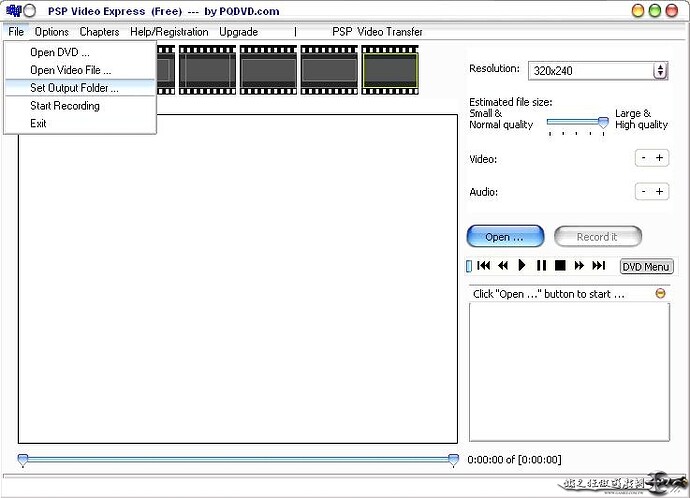The height and width of the screenshot is (498, 690).
Task: Click the file size quality slider handle
Action: tap(603, 122)
